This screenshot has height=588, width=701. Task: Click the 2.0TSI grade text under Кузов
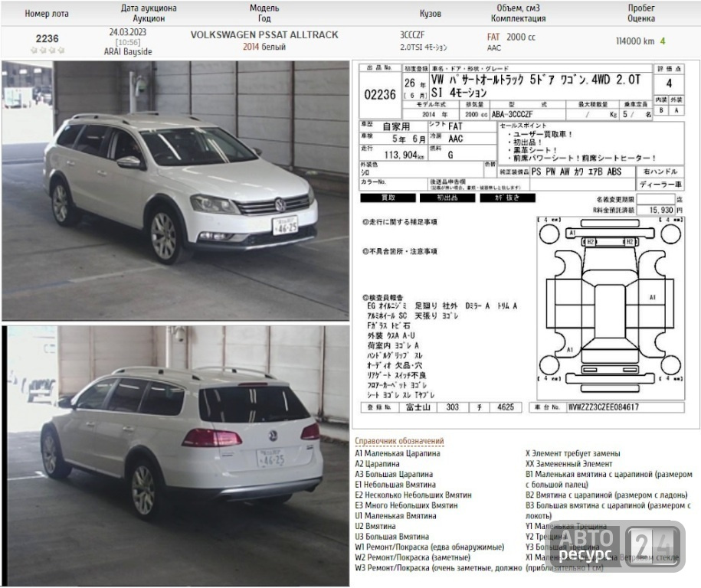[424, 47]
